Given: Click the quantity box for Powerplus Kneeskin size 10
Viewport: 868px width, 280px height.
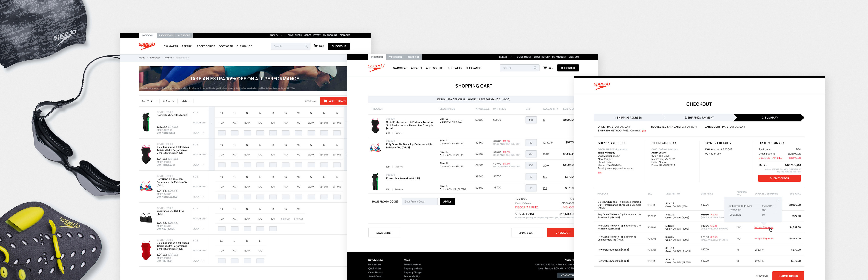Looking at the screenshot, I should [x=222, y=133].
